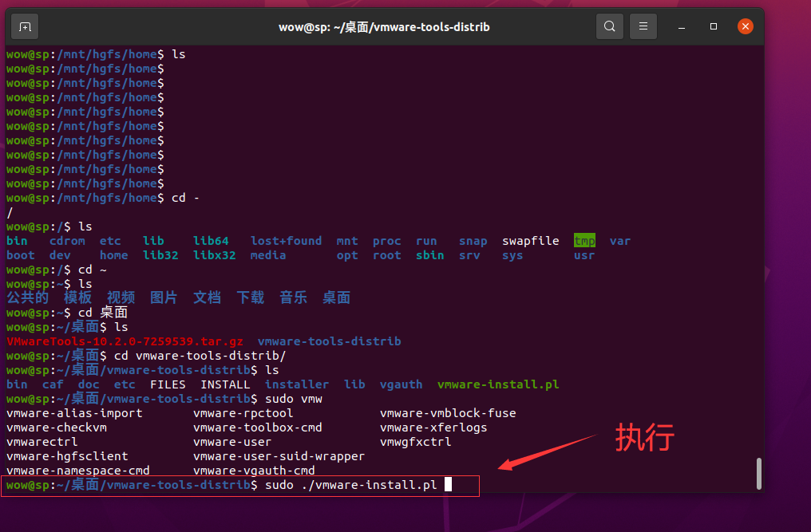
Task: Click vmware-rpctool completion entry
Action: pyautogui.click(x=243, y=413)
